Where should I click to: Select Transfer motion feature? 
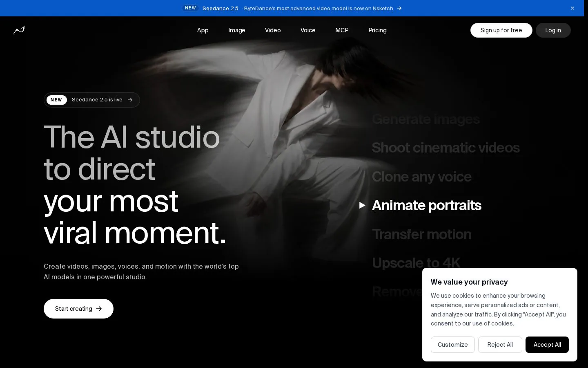(421, 234)
